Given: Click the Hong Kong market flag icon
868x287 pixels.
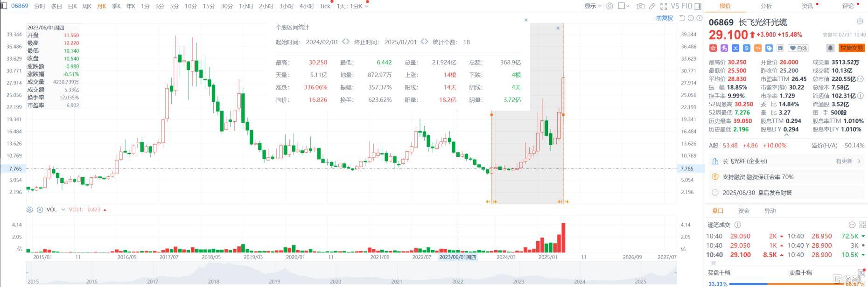Looking at the screenshot, I should point(713,48).
